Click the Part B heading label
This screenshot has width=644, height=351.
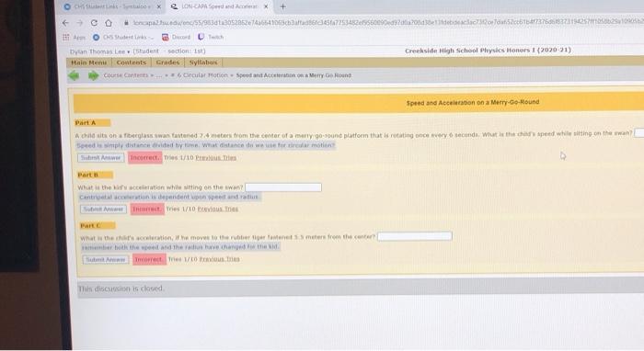(88, 175)
